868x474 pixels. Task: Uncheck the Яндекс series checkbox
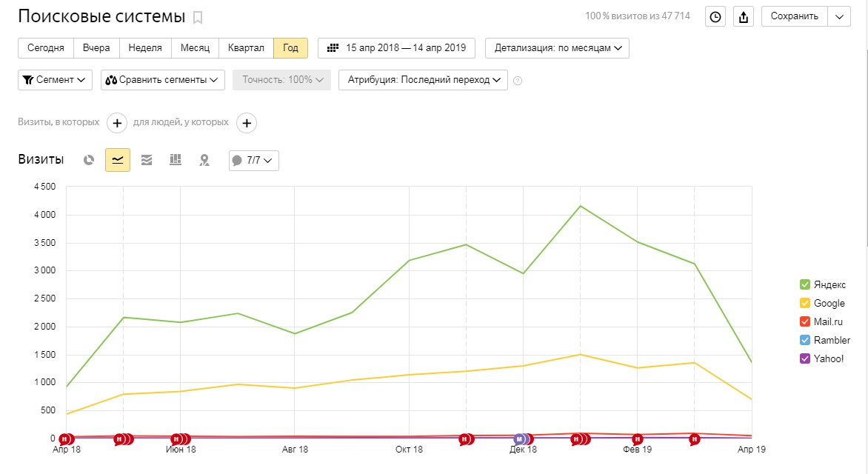(x=804, y=284)
